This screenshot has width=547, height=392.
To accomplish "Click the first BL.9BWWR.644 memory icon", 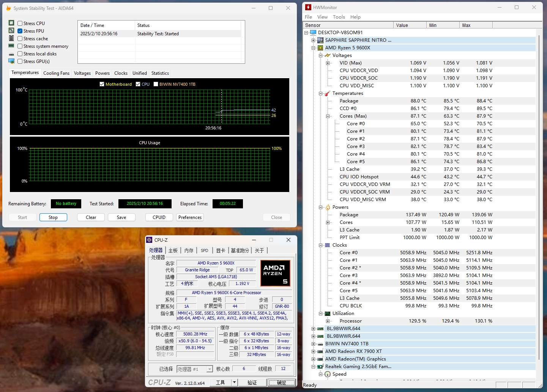I will (x=320, y=329).
